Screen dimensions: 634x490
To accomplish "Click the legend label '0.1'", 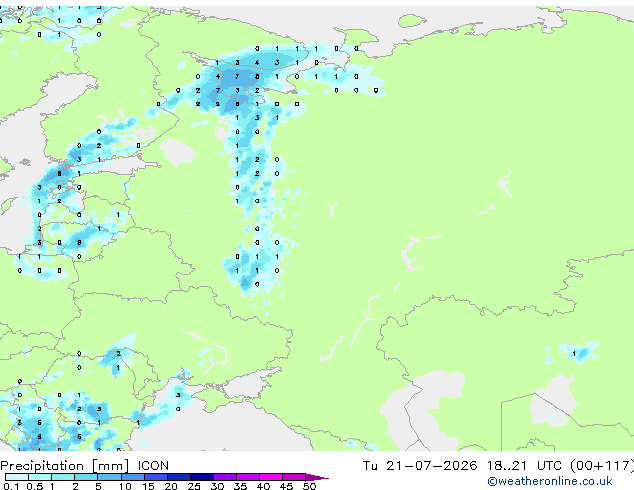I will (x=11, y=486).
